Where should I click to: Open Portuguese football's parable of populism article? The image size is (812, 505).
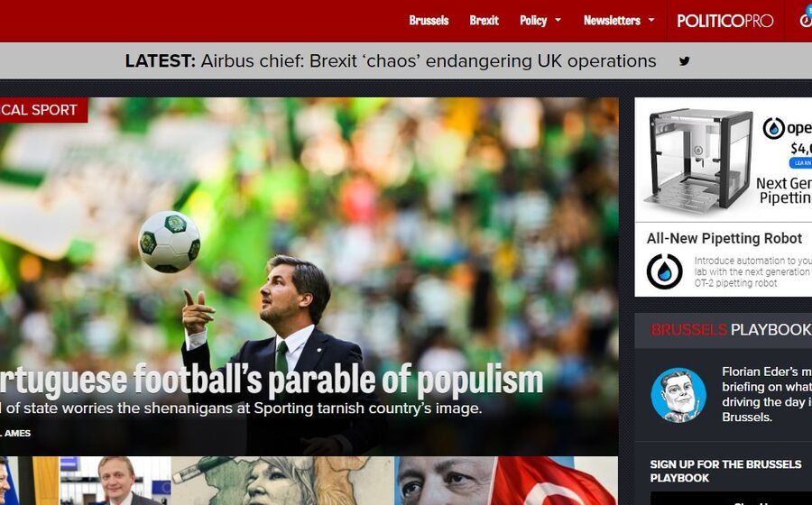click(272, 380)
